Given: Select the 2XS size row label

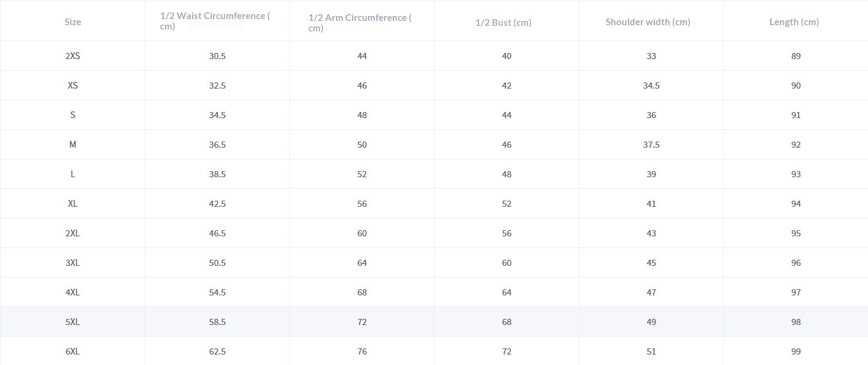Looking at the screenshot, I should pyautogui.click(x=73, y=56).
